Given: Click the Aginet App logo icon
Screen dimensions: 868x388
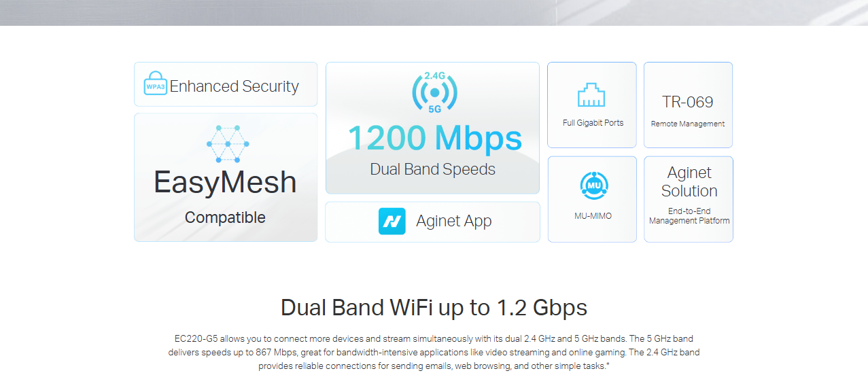Looking at the screenshot, I should pos(392,222).
